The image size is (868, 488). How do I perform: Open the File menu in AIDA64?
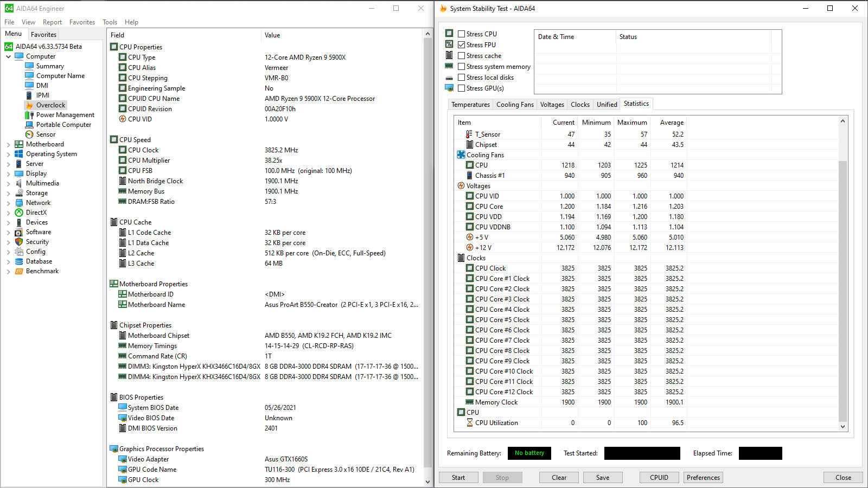click(x=9, y=22)
